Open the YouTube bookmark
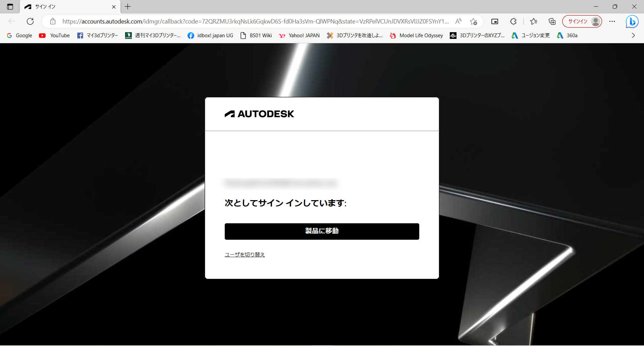Screen dimensions: 644x346 (x=54, y=36)
